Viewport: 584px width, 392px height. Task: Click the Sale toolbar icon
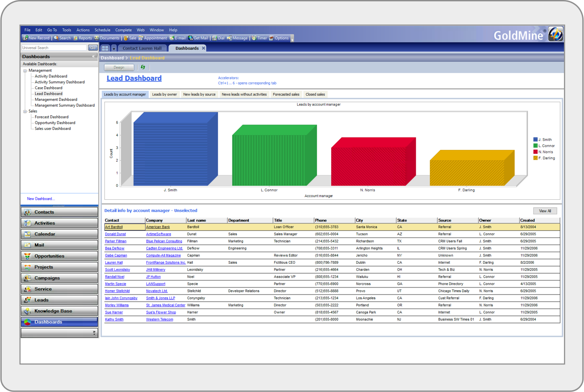point(126,38)
